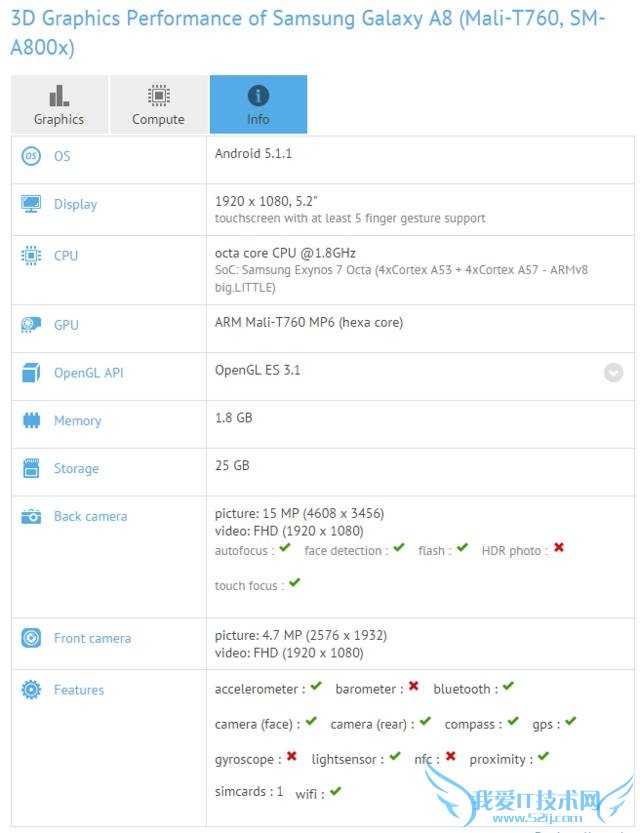Viewport: 640px width, 833px height.
Task: Click picture: 4.7 MP (2576 x 1932) text
Action: tap(301, 635)
